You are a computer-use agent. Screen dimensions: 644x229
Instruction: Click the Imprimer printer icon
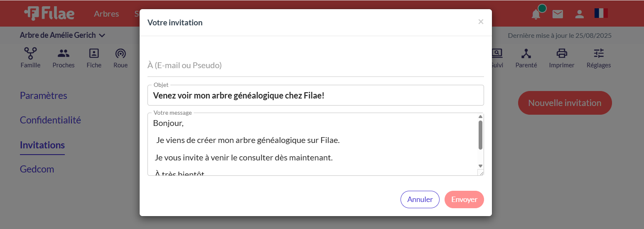click(562, 58)
